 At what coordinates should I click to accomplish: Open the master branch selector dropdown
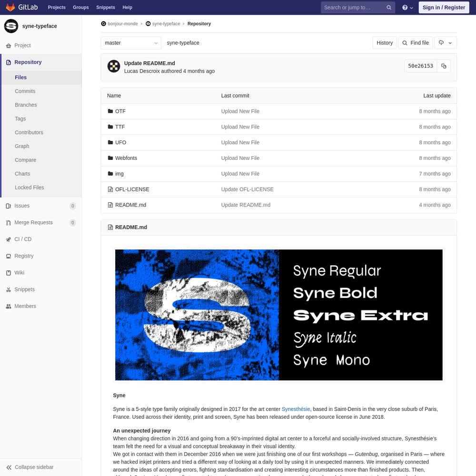pos(131,43)
